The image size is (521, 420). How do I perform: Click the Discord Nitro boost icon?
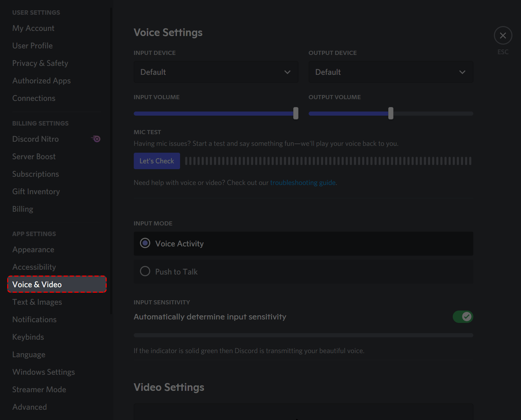click(x=96, y=139)
